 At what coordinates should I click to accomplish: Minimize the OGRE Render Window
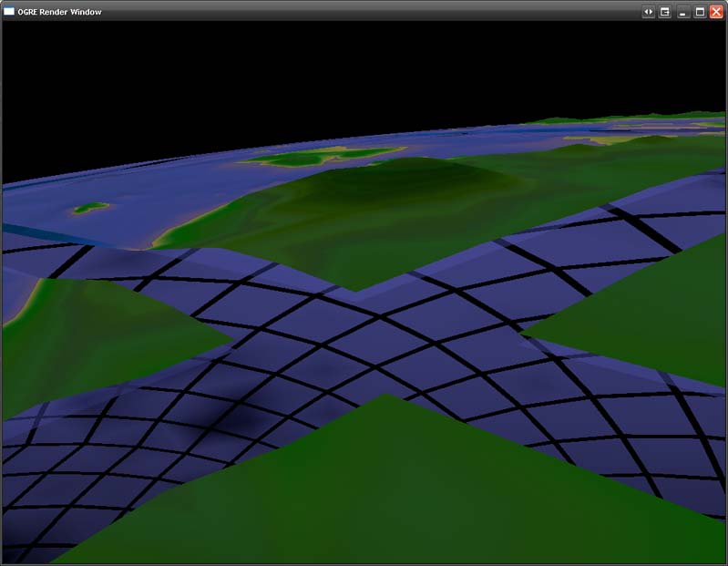click(682, 12)
